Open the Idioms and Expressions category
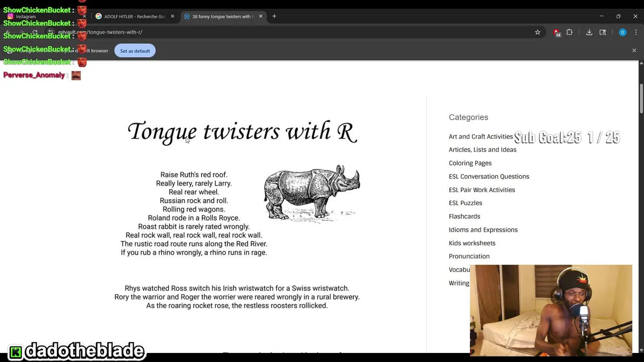644x362 pixels. [483, 230]
